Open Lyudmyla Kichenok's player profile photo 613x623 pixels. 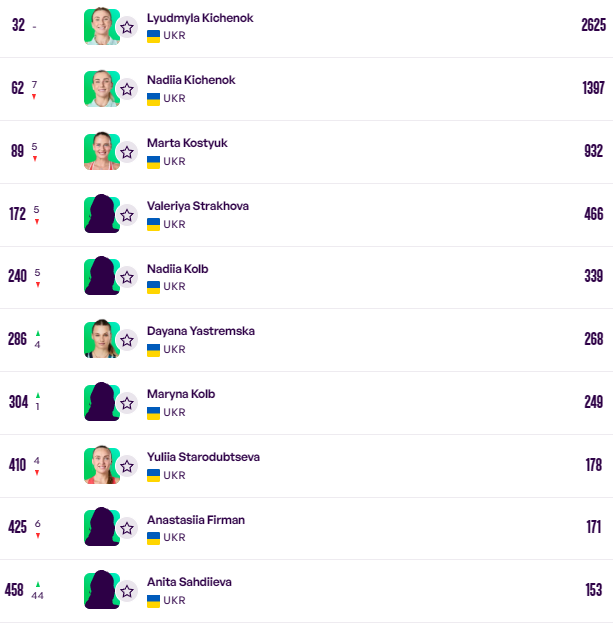click(101, 26)
